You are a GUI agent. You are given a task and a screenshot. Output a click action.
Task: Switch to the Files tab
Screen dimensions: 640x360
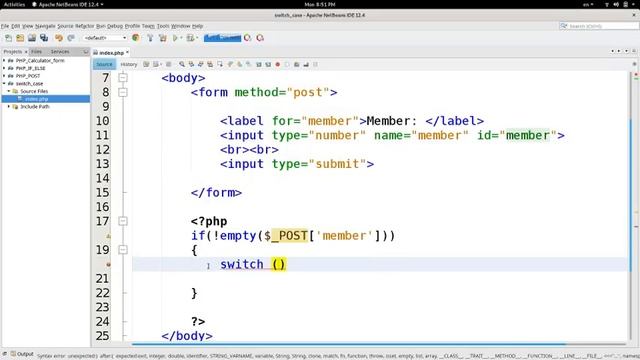[x=36, y=52]
